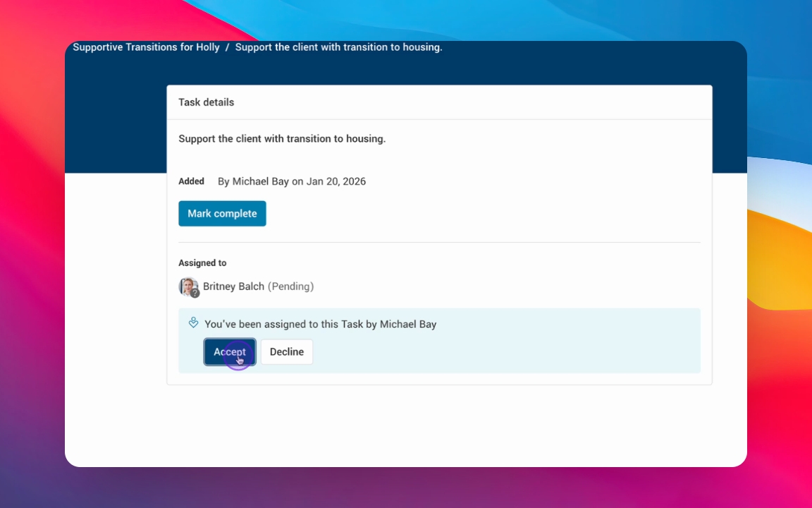Click the task description in the card body

pyautogui.click(x=282, y=139)
